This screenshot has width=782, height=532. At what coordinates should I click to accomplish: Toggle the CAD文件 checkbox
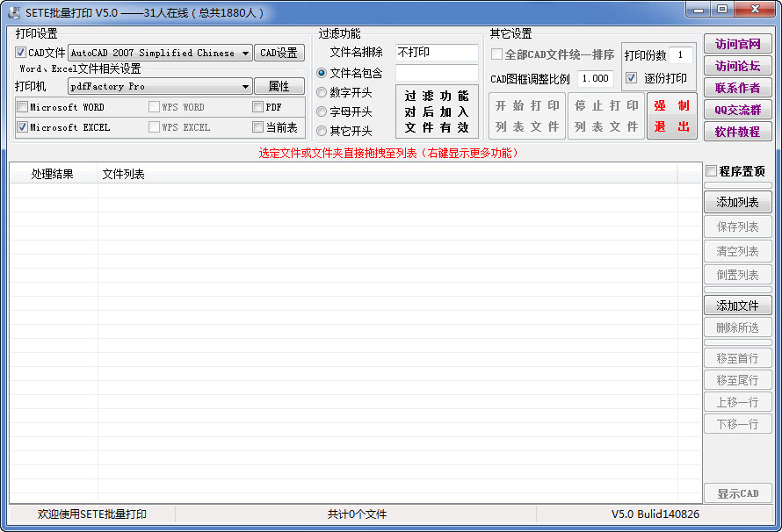pyautogui.click(x=20, y=53)
